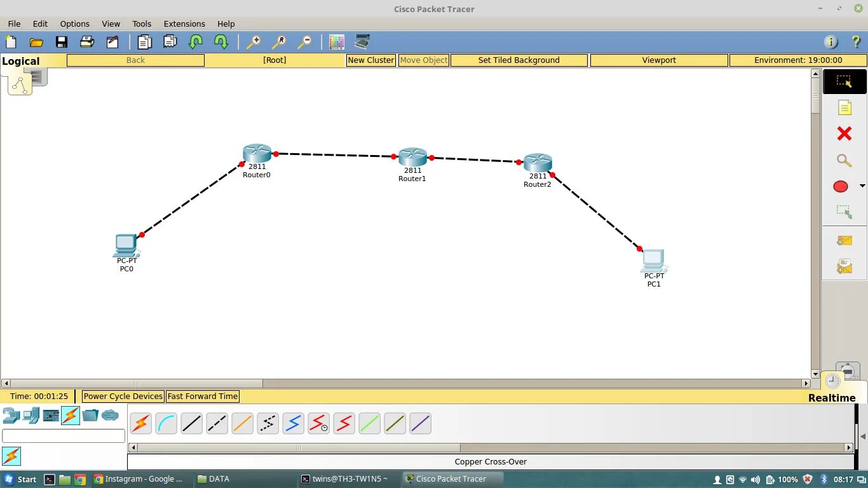This screenshot has height=488, width=868.
Task: Click the Paste icon in toolbar
Action: pyautogui.click(x=170, y=43)
